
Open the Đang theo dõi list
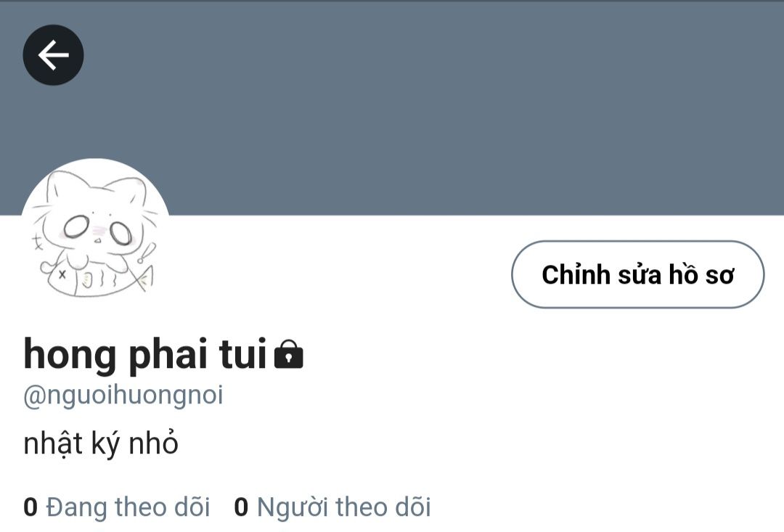coord(116,507)
